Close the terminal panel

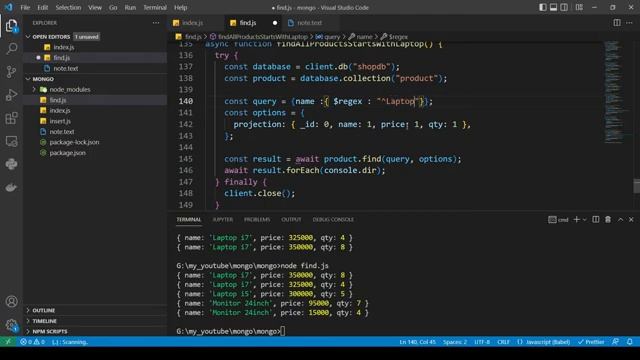tap(631, 220)
